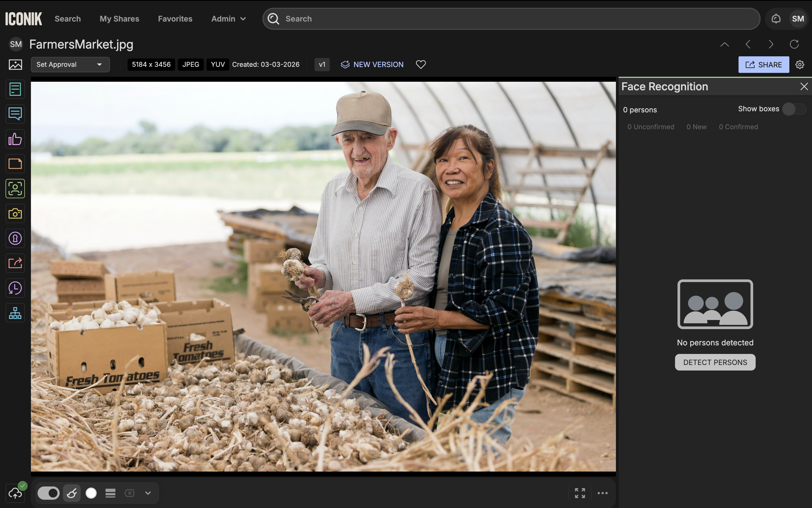Toggle the annotation switch in bottom toolbar
This screenshot has width=812, height=508.
(x=48, y=493)
